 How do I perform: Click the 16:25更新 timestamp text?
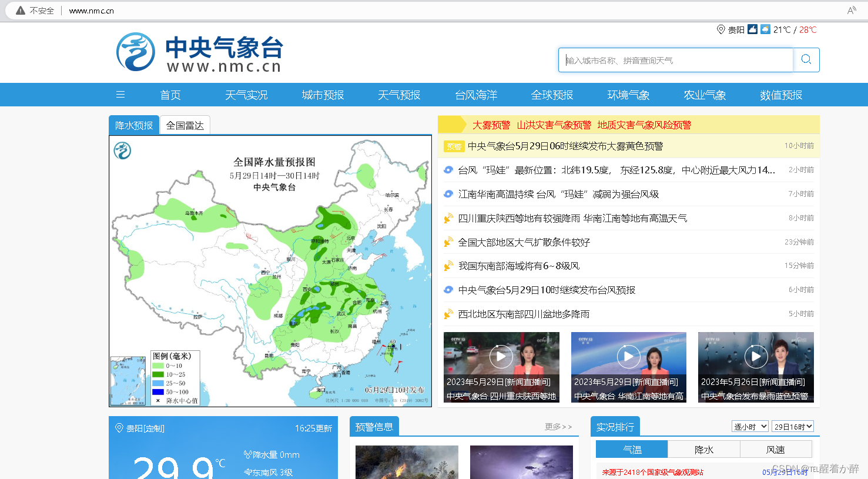coord(313,428)
